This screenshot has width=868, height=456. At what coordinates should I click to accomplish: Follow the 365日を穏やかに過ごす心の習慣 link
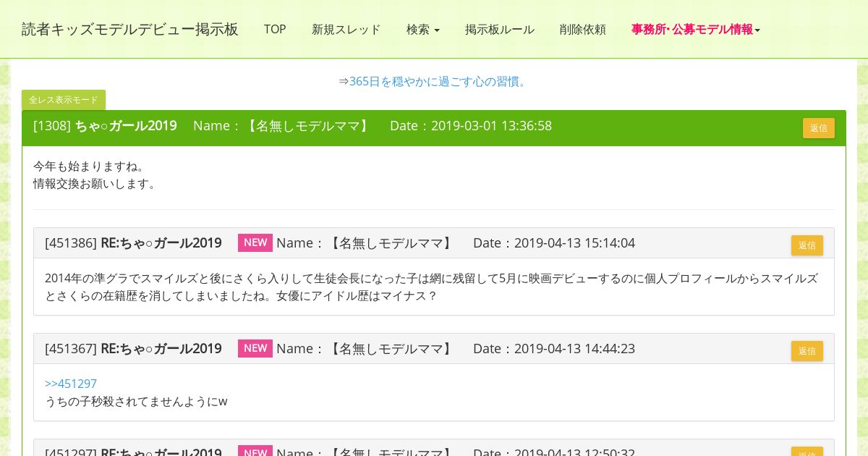click(x=439, y=82)
